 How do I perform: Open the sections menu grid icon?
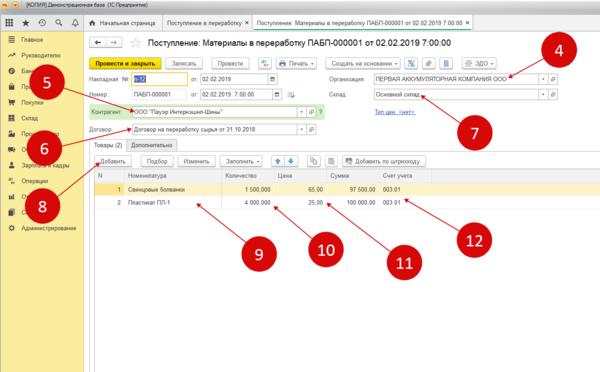9,23
